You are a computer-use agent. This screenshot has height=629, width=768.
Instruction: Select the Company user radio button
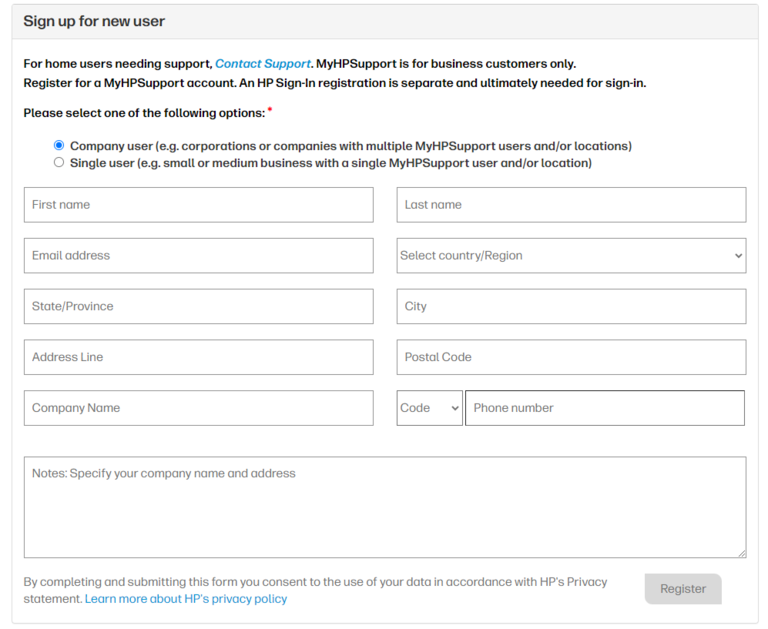click(59, 146)
